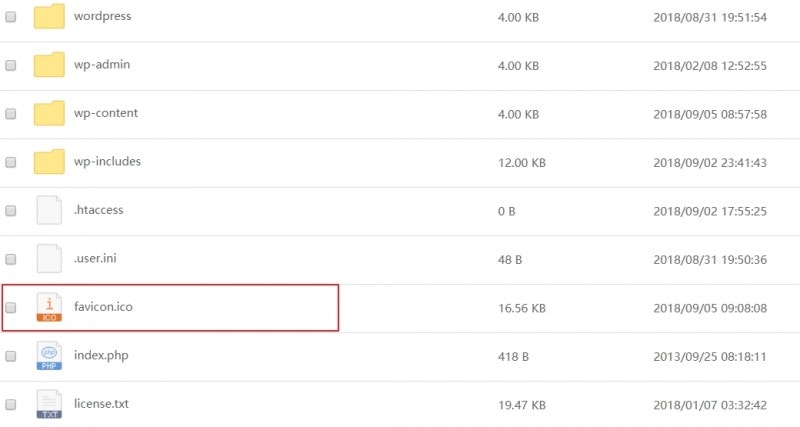
Task: Click the .htaccess blank file icon
Action: (49, 210)
